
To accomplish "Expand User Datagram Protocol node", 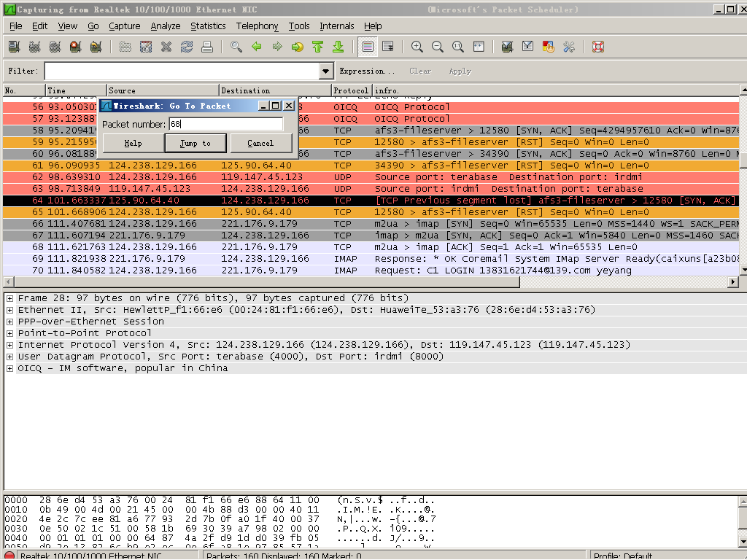I will tap(9, 357).
